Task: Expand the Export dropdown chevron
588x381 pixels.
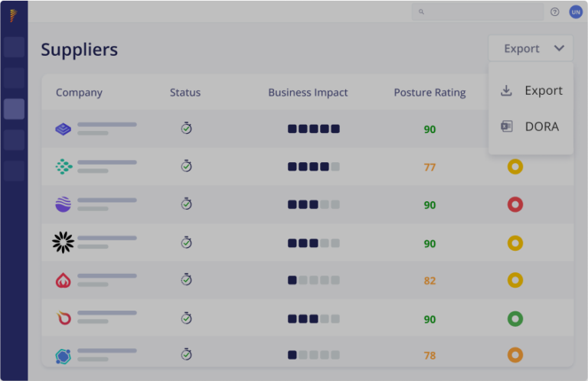Action: [x=559, y=48]
